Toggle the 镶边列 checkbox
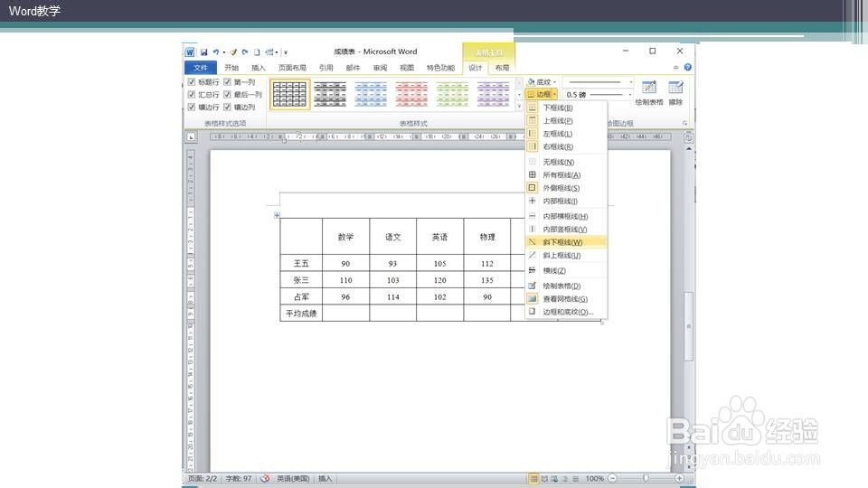Screen dimensions: 868x488 (227, 107)
